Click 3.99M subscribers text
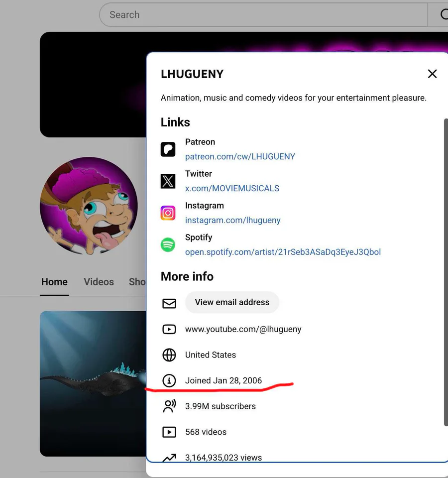Viewport: 448px width, 478px height. point(220,406)
